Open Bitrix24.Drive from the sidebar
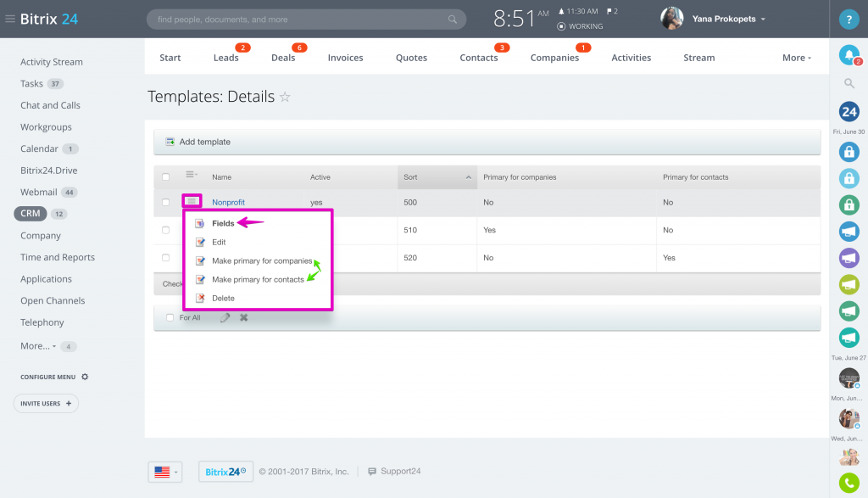The image size is (868, 498). tap(48, 171)
